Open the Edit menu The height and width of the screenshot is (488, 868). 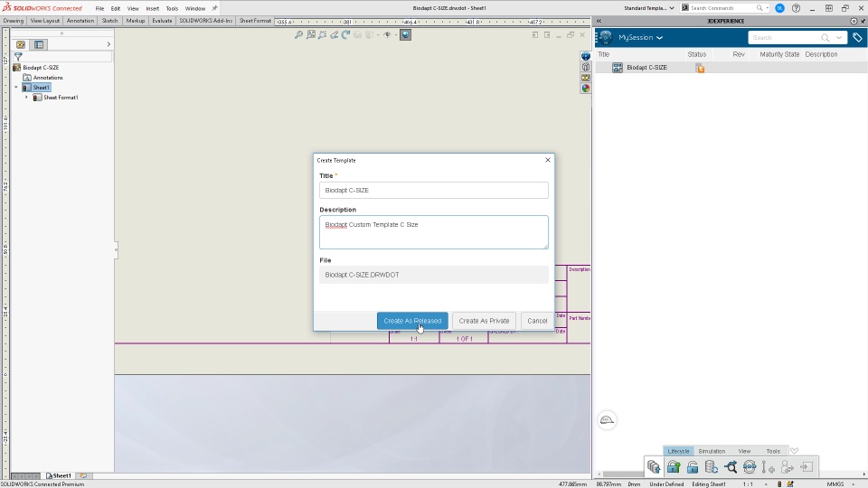115,8
